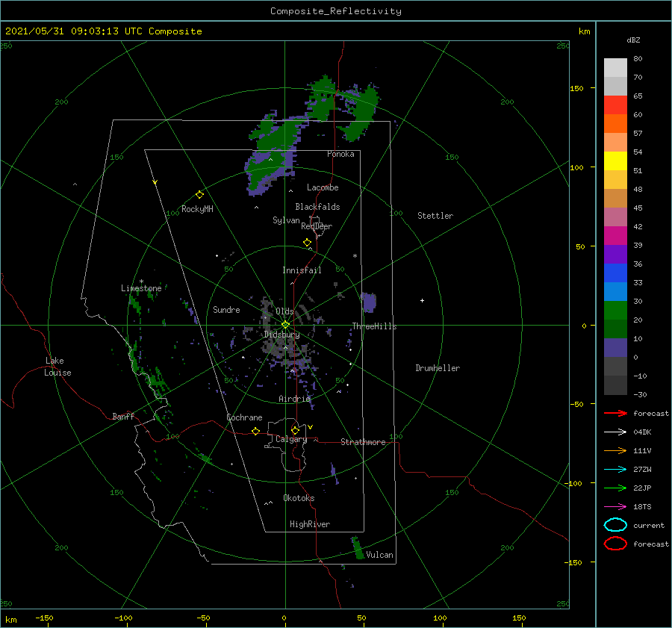Click the 04DK legend label
This screenshot has height=628, width=672.
coord(642,432)
